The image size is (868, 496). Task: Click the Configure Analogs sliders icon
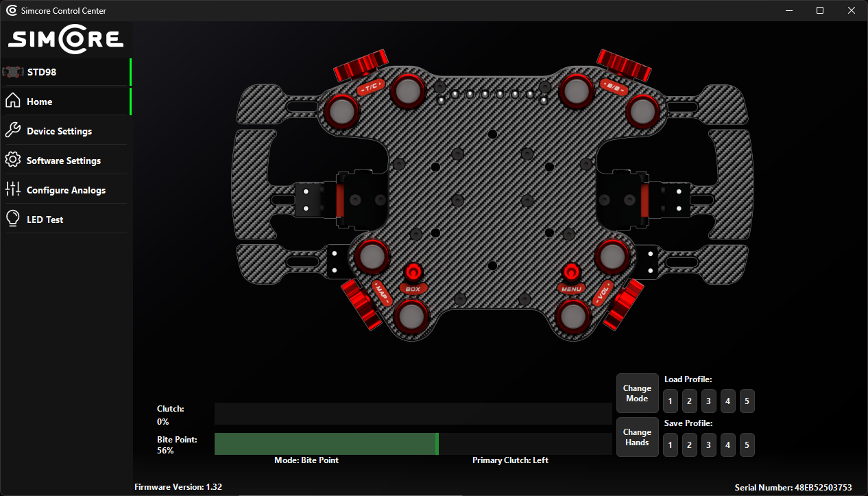point(12,189)
